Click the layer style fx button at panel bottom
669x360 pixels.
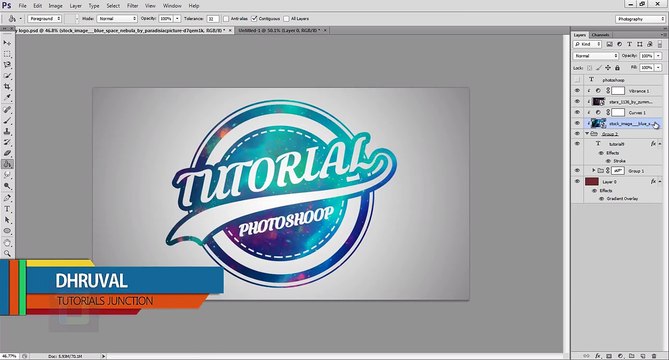coord(598,356)
